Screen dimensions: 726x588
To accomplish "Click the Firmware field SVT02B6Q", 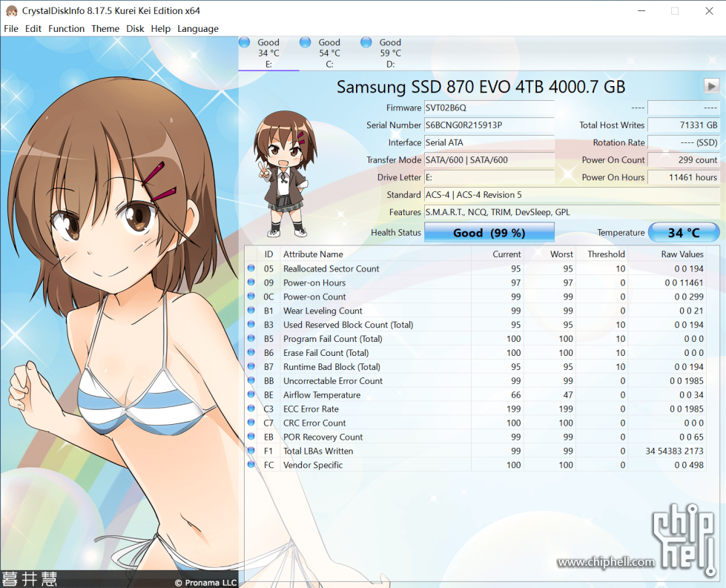I will click(489, 108).
